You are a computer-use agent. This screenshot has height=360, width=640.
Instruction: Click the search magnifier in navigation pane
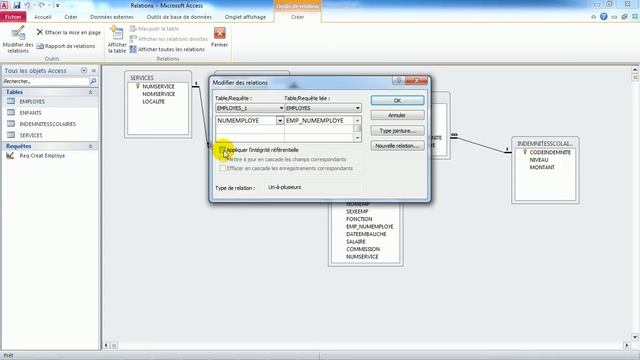click(93, 81)
